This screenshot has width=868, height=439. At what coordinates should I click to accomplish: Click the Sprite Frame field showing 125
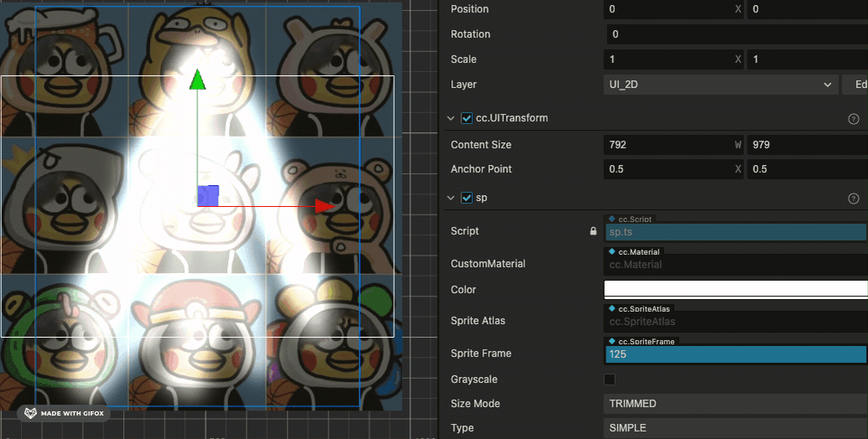[x=735, y=354]
